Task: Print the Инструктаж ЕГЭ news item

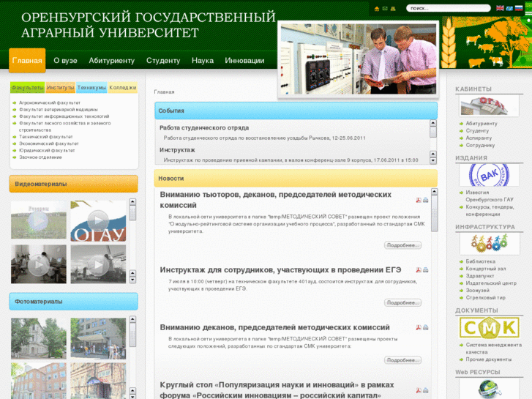Action: coord(425,270)
